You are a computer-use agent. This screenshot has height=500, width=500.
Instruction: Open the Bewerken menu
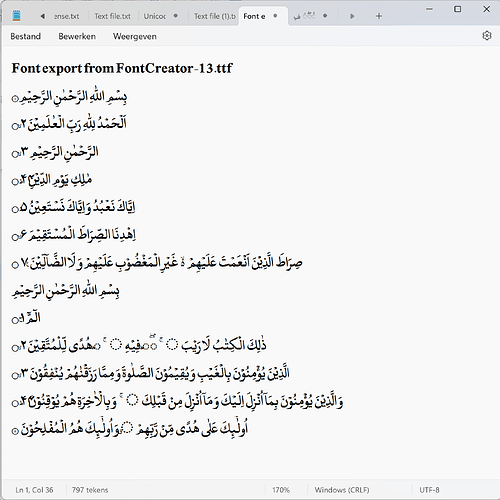77,36
